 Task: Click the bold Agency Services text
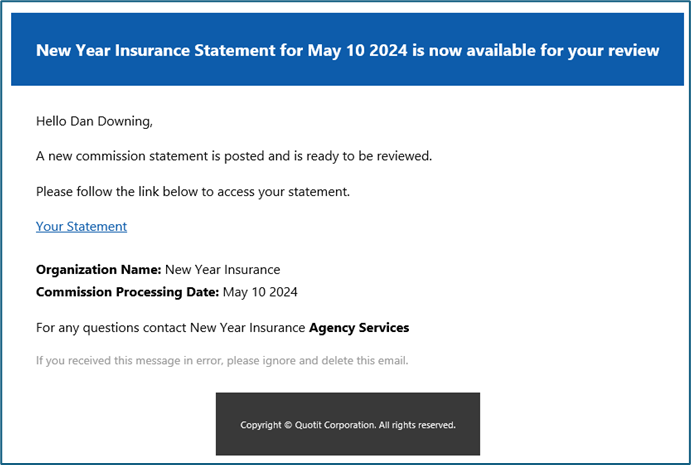tap(359, 328)
